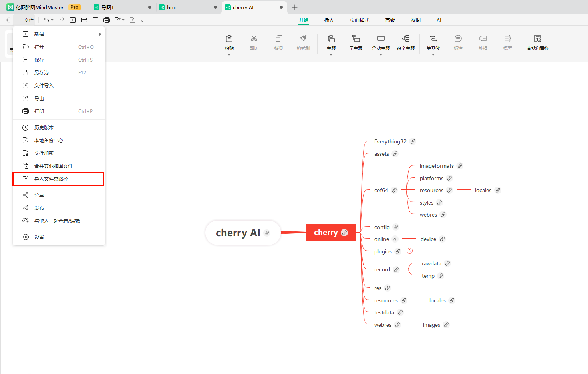Screen dimensions: 588x374
Task: Insert a topic with the 主题 icon
Action: [331, 38]
